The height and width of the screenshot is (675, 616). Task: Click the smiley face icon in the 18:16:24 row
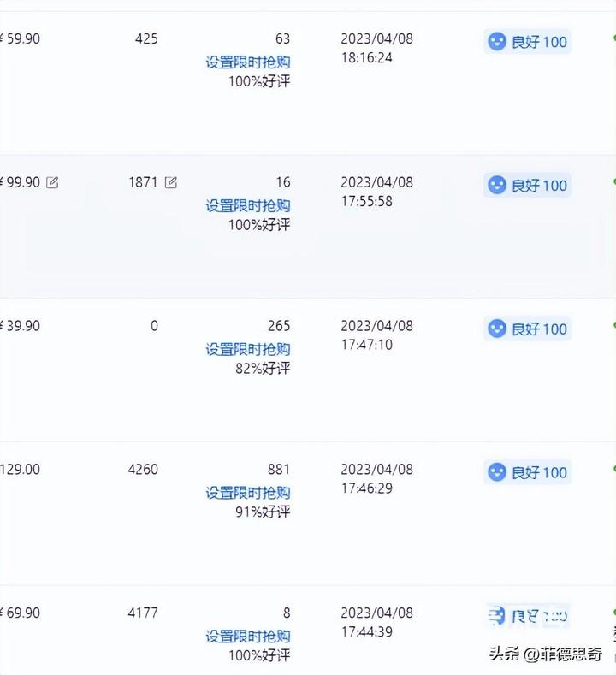click(497, 42)
